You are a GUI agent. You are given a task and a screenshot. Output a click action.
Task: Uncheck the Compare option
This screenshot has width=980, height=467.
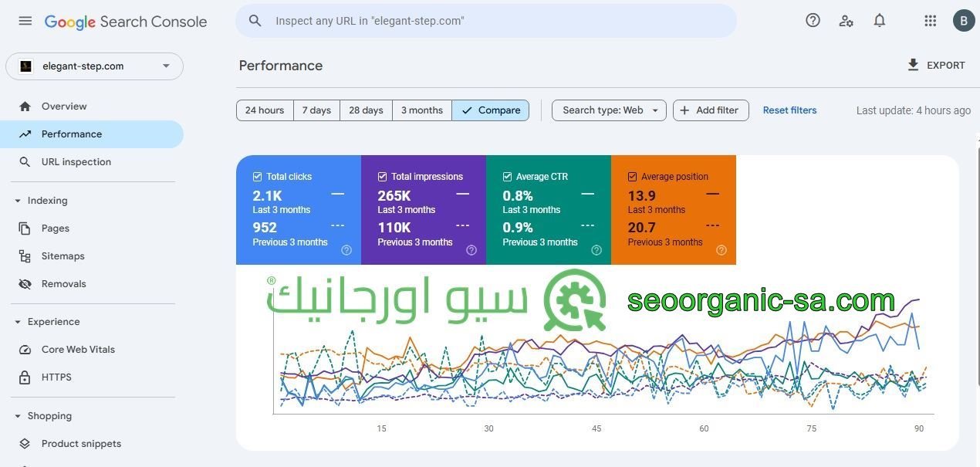tap(491, 110)
